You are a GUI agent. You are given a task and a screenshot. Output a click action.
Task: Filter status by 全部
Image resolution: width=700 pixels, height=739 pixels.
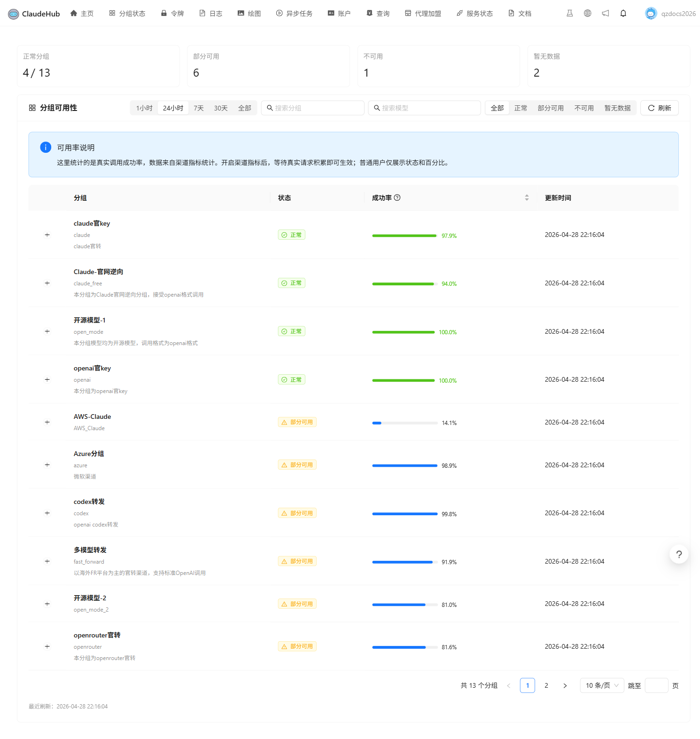point(497,108)
